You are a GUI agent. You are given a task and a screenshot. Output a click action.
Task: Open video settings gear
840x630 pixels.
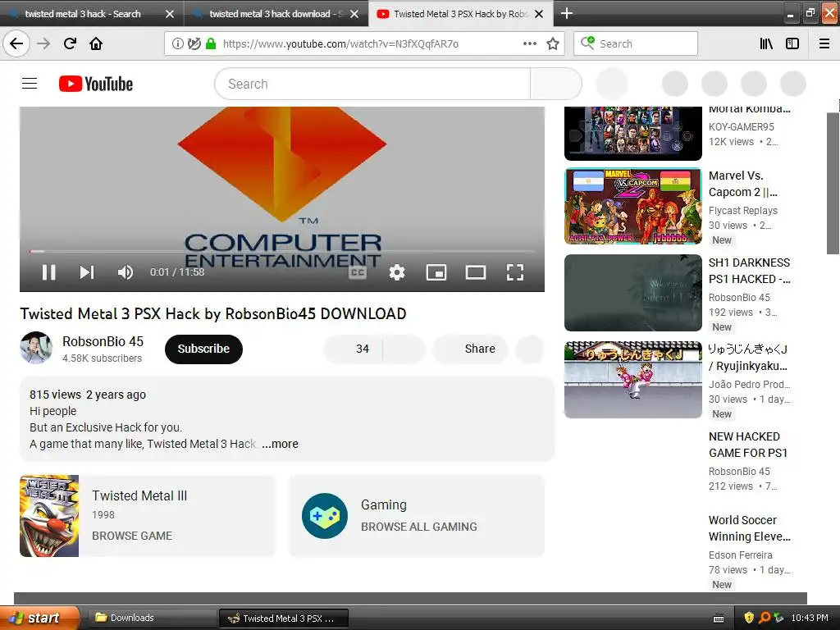(397, 272)
